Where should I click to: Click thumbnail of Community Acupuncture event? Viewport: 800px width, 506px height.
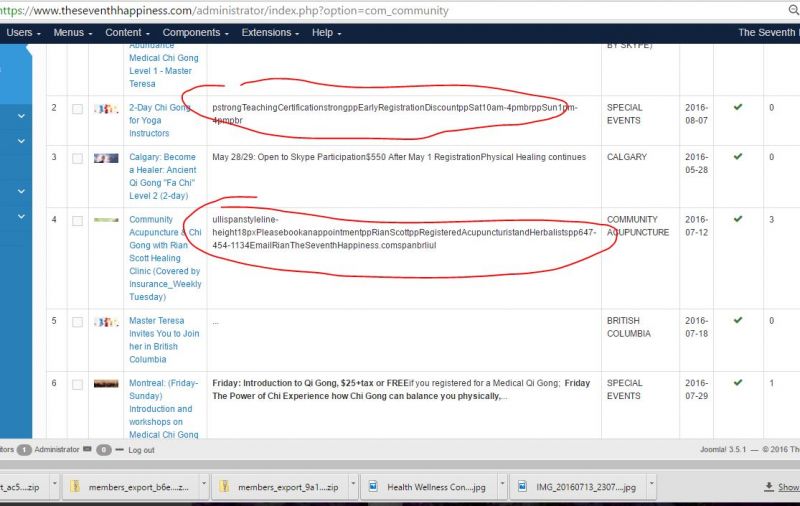106,220
